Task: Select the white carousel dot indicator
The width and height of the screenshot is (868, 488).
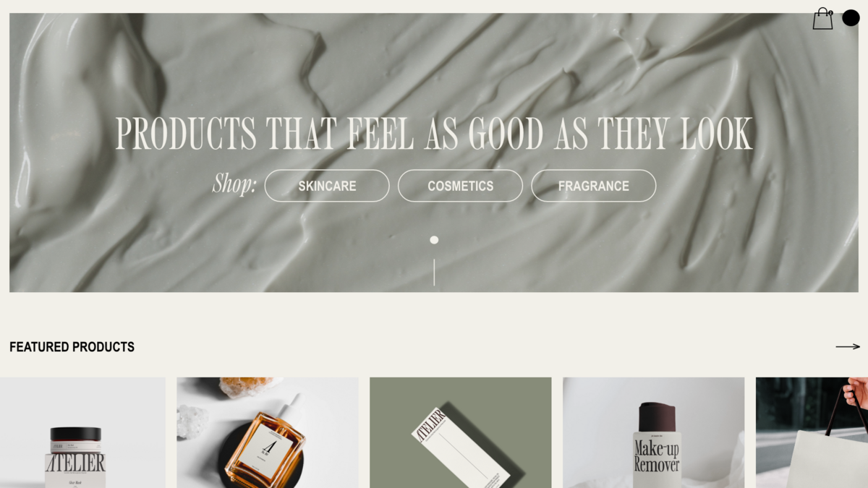Action: 434,240
